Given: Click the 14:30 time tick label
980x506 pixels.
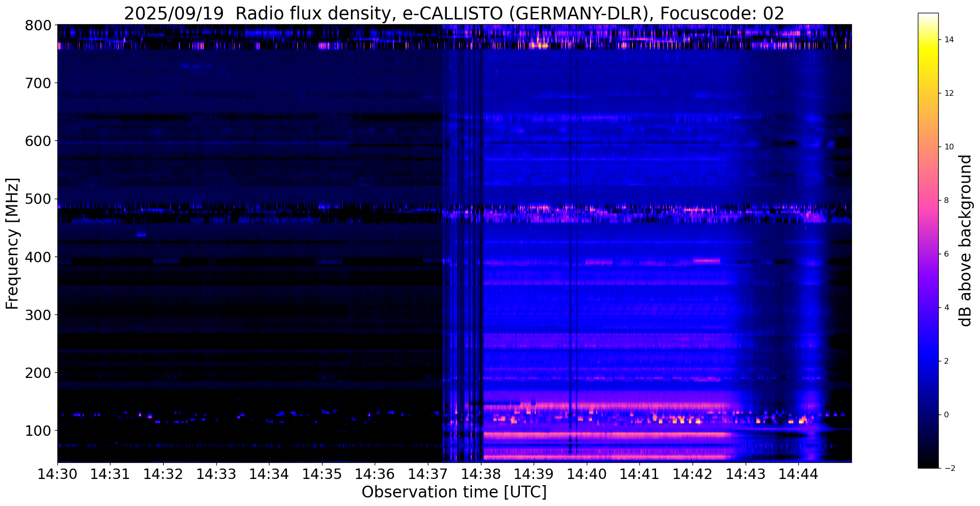Looking at the screenshot, I should pyautogui.click(x=57, y=473).
